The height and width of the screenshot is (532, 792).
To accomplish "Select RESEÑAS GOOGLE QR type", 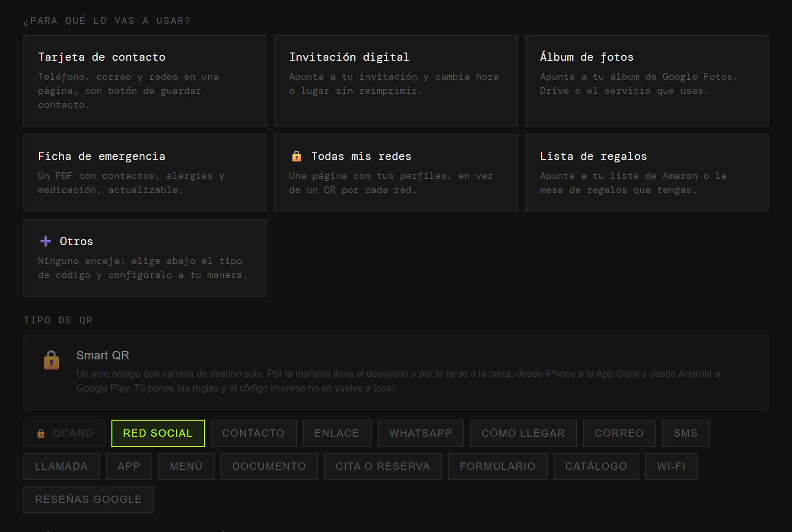I will pyautogui.click(x=89, y=499).
